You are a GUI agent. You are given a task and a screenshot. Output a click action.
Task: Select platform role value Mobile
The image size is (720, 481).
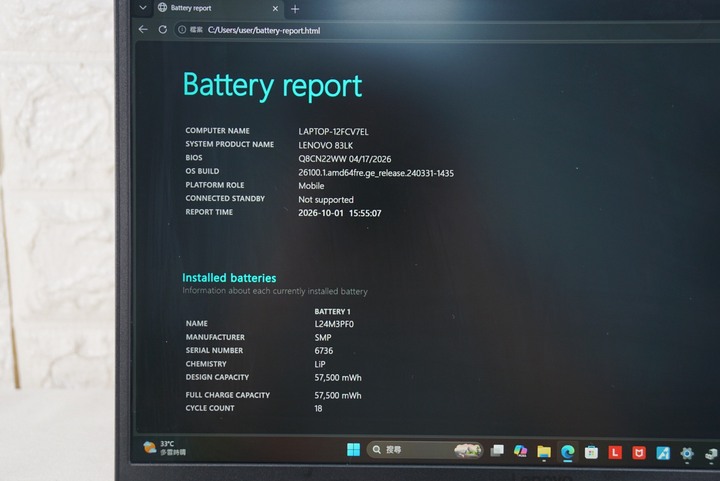(311, 186)
